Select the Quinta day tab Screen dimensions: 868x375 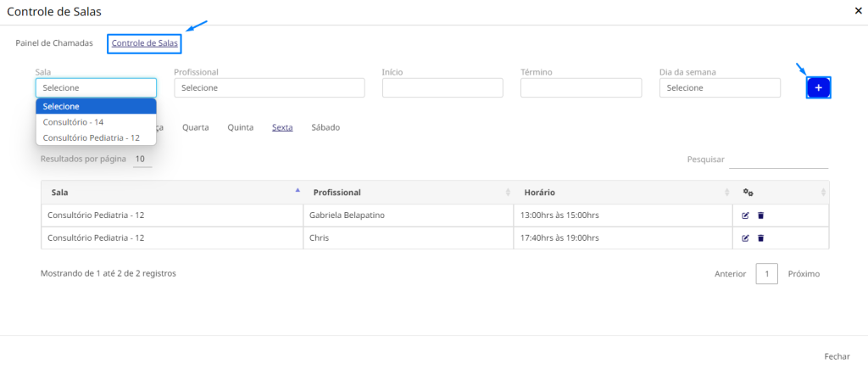pos(240,127)
